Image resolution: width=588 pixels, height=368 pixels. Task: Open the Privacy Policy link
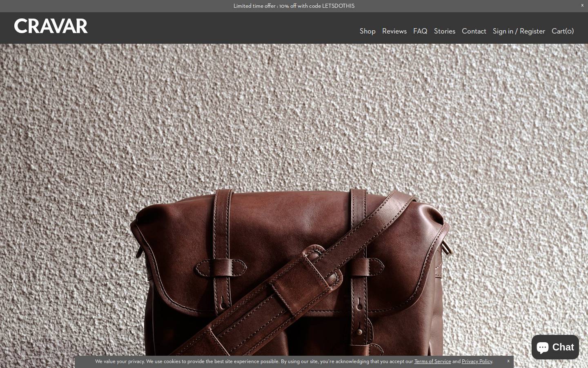click(x=477, y=361)
